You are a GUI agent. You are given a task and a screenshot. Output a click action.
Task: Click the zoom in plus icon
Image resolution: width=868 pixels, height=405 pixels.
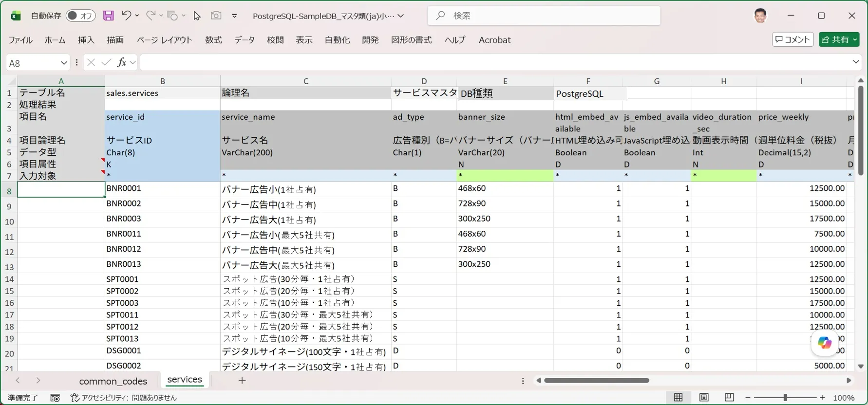[822, 398]
